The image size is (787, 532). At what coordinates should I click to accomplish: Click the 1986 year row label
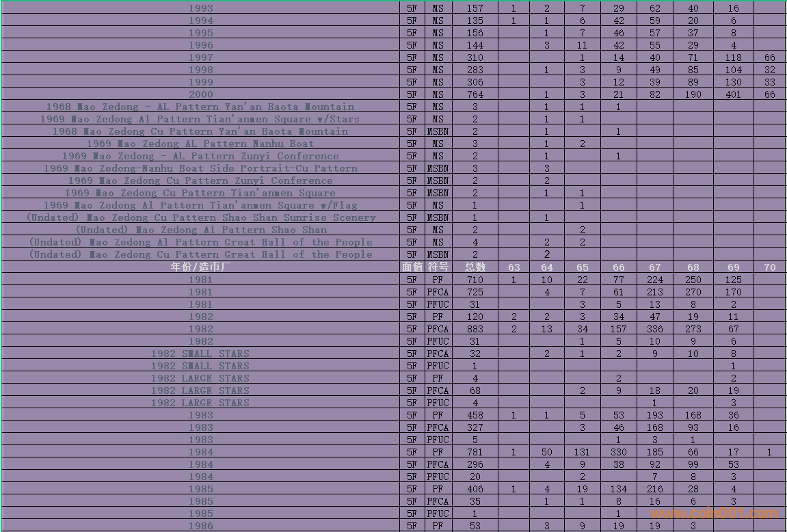[x=200, y=526]
